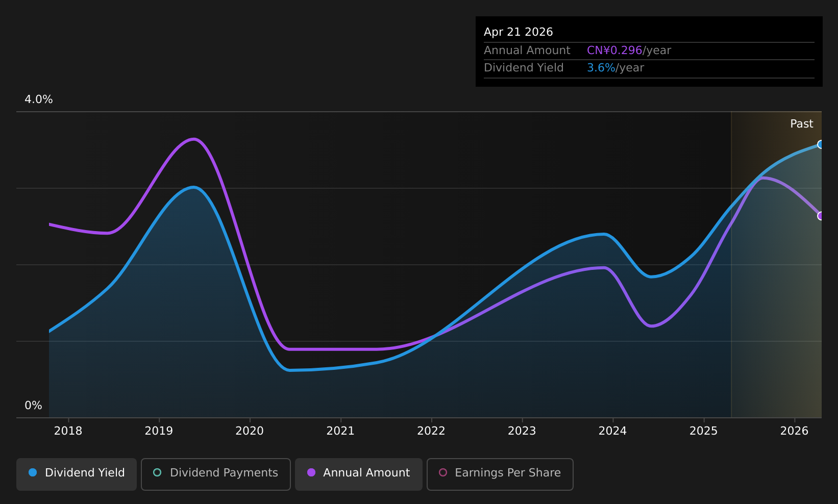Click the 2018 x-axis label

(68, 431)
